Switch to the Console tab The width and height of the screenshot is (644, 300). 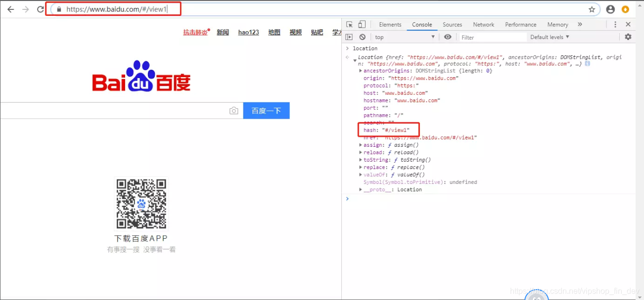tap(422, 25)
